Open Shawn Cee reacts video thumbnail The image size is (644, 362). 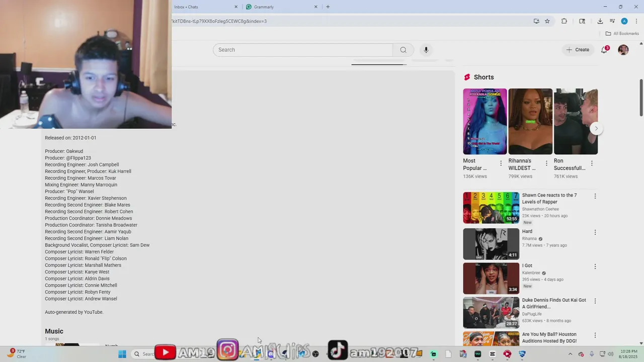(x=491, y=208)
